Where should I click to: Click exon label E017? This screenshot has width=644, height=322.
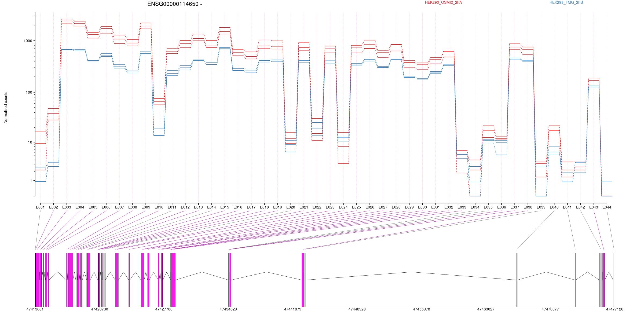251,207
